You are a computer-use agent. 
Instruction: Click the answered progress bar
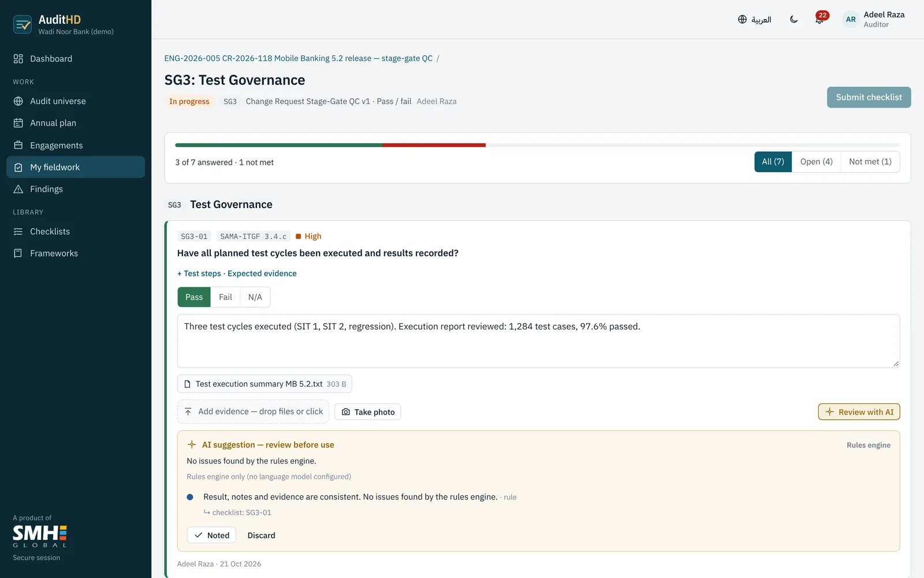coord(537,145)
